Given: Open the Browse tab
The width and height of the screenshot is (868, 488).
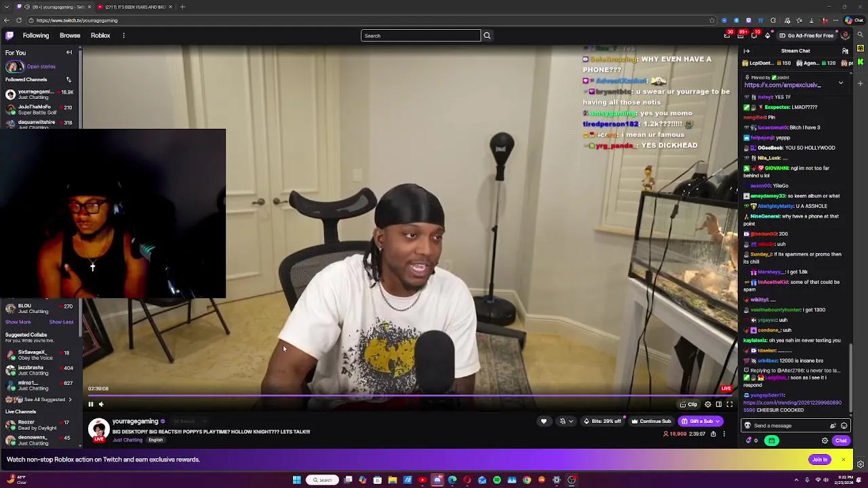Looking at the screenshot, I should pos(70,35).
